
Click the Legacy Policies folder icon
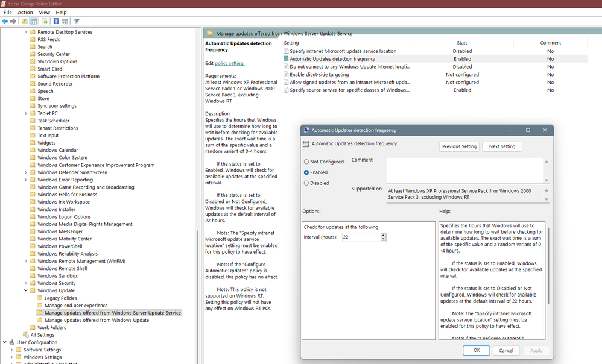click(x=40, y=298)
